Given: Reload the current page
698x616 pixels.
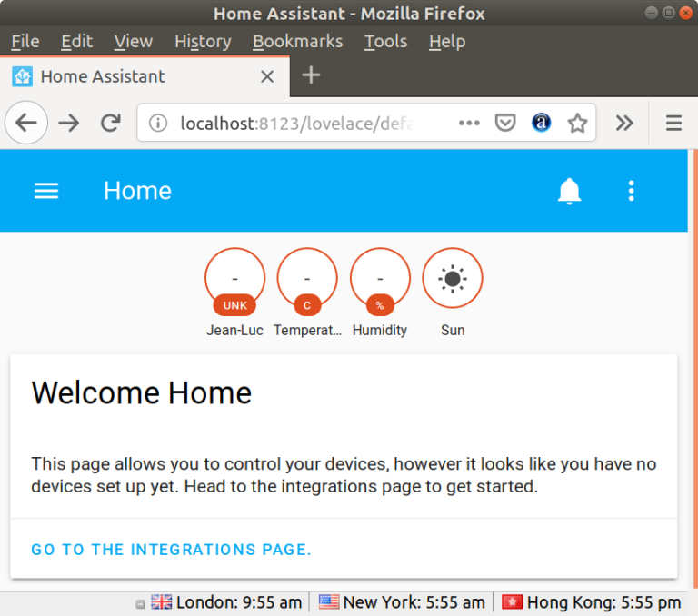Looking at the screenshot, I should pos(110,123).
